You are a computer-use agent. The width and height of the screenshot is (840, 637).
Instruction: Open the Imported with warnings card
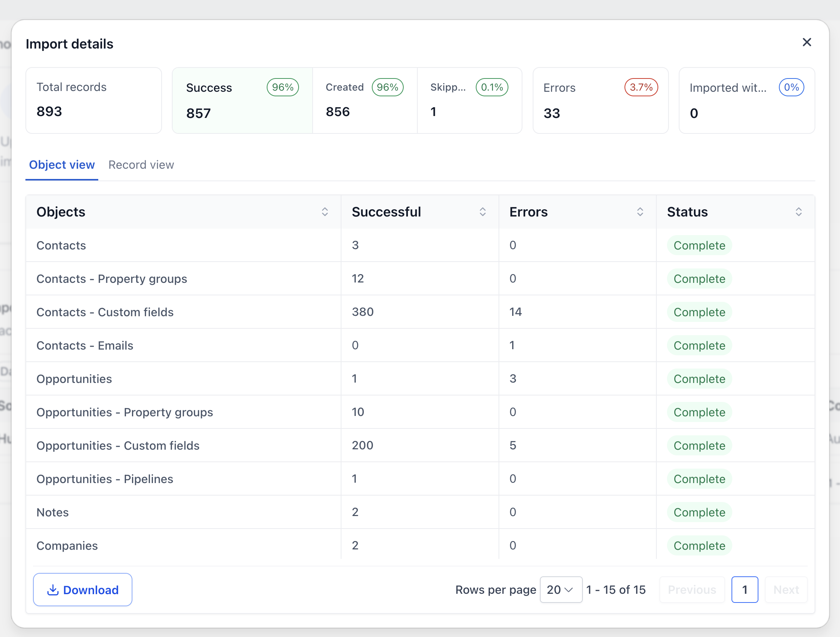[x=747, y=100]
